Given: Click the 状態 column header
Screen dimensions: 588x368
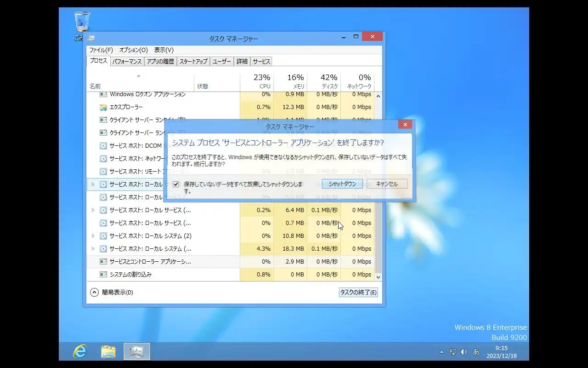Looking at the screenshot, I should pos(217,82).
